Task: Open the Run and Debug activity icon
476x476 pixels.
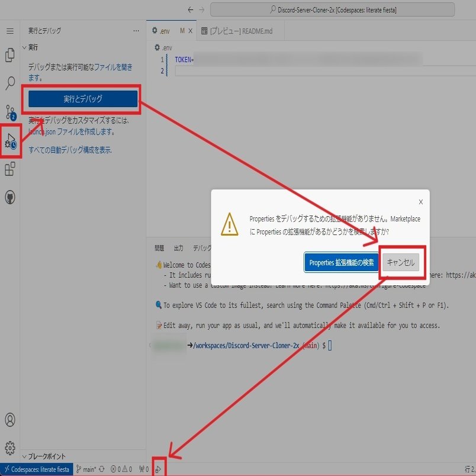Action: pyautogui.click(x=11, y=141)
